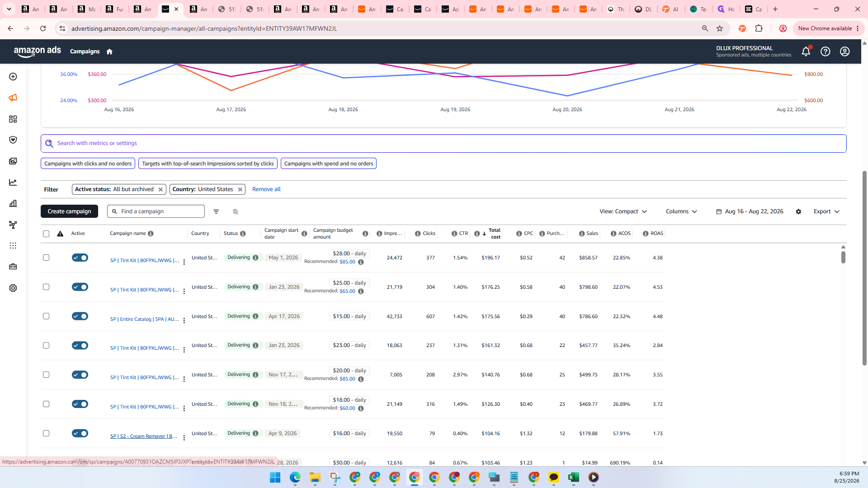This screenshot has width=868, height=488.
Task: Open the Chrome tab search chevron
Action: click(x=9, y=9)
